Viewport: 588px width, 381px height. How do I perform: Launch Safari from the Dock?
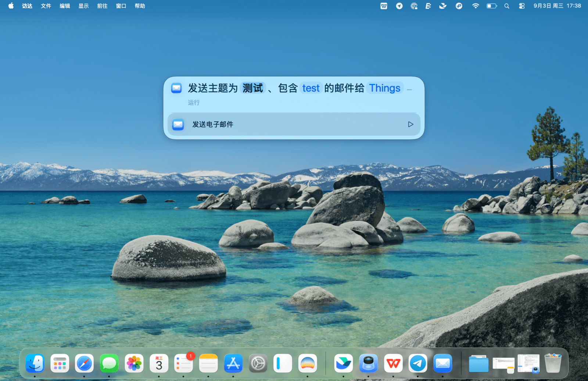84,364
